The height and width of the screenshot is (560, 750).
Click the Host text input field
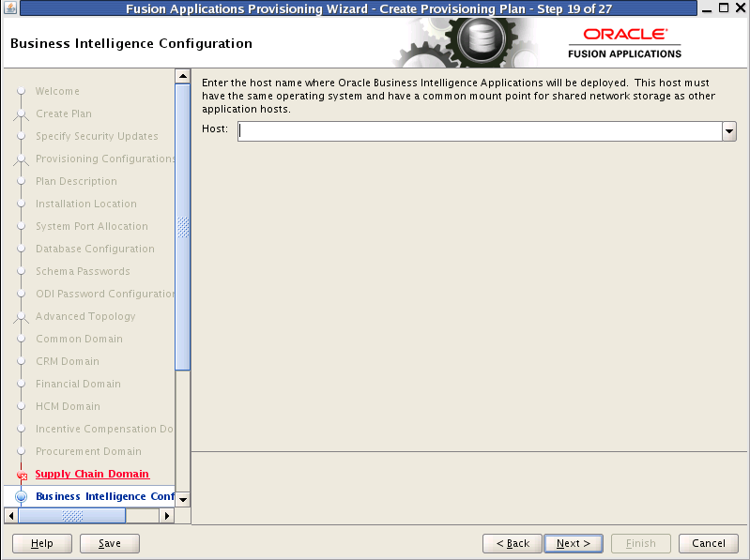pyautogui.click(x=480, y=131)
